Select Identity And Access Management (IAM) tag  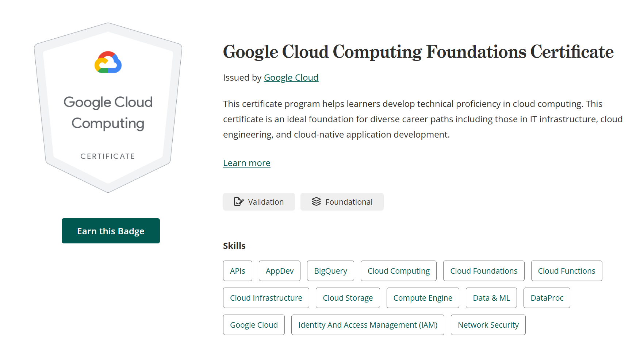pos(368,325)
